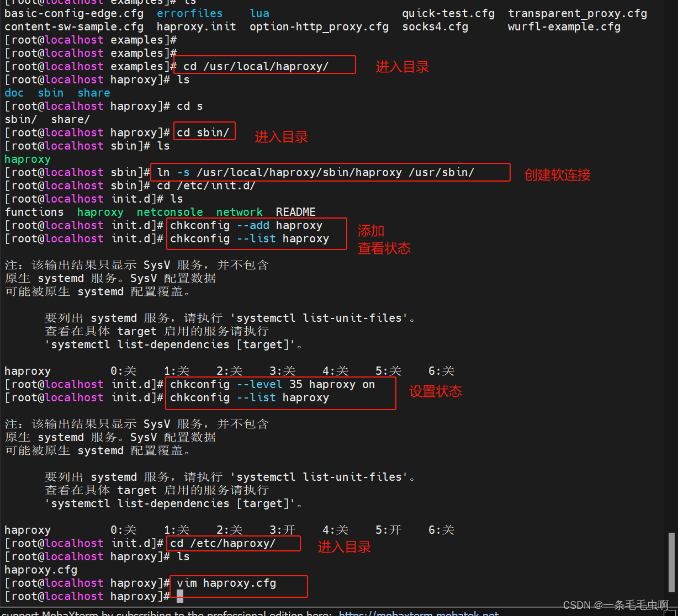Select the 'socks4.cfg' file entry
The image size is (678, 616).
435,26
